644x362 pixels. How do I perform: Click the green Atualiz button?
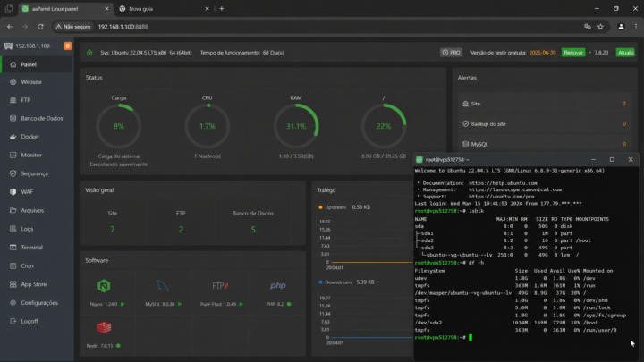pos(625,53)
